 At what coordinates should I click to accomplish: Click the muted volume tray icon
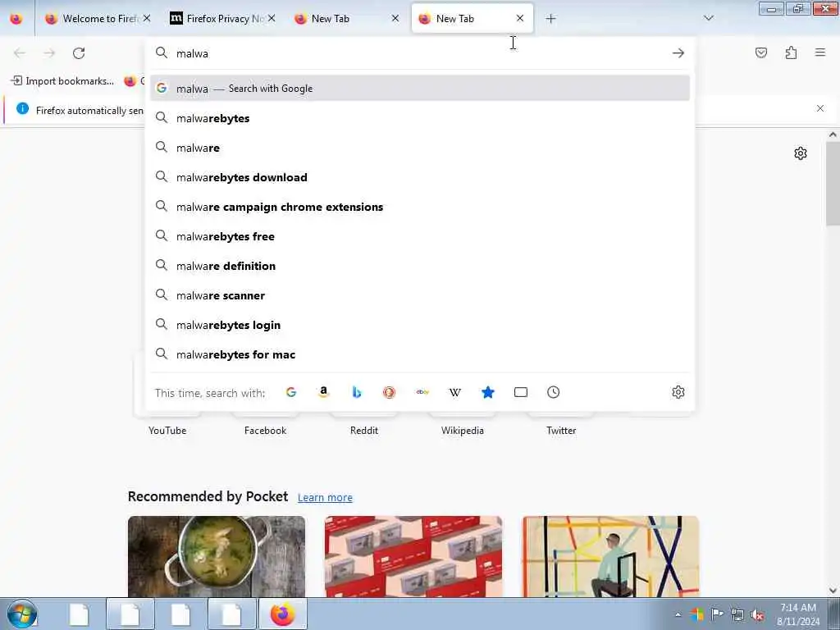[757, 614]
